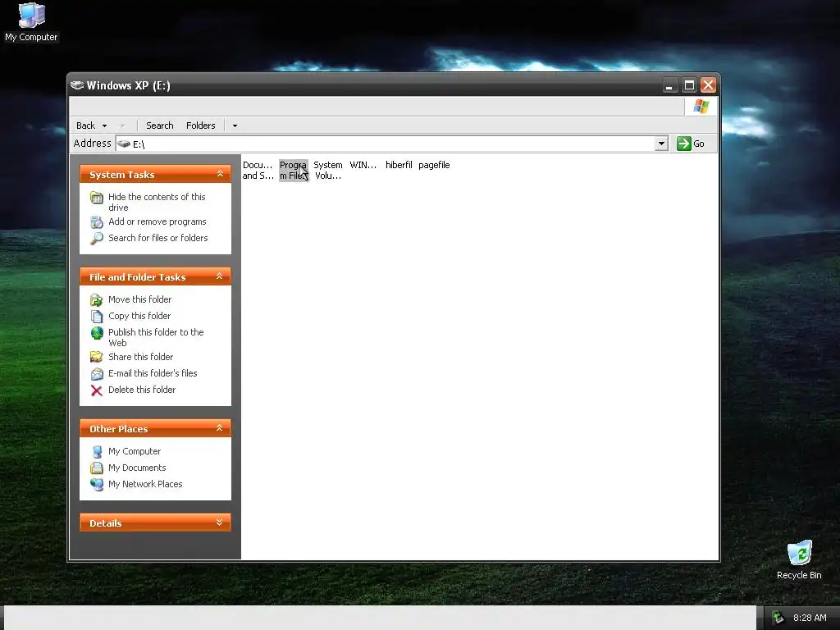Collapse the File and Folder Tasks panel
The width and height of the screenshot is (840, 630).
(220, 276)
